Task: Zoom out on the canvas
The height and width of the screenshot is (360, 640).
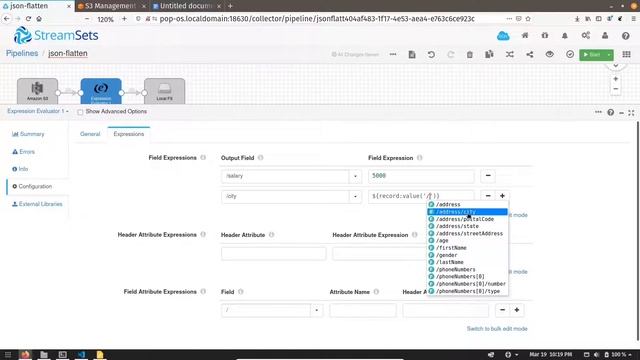Action: 616,89
